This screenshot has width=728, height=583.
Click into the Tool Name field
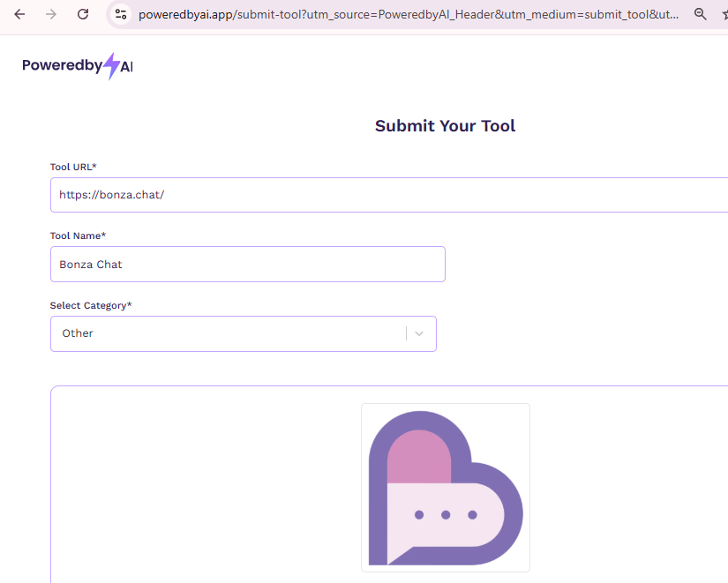tap(247, 264)
